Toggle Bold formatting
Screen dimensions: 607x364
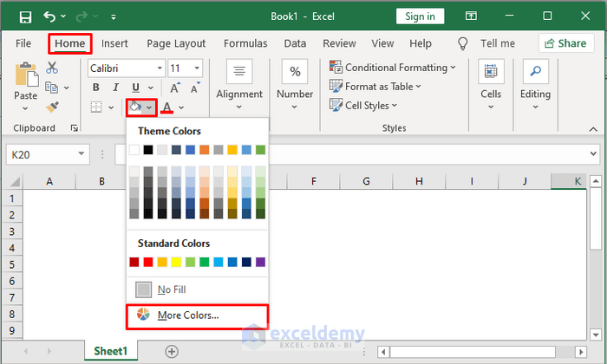[95, 88]
